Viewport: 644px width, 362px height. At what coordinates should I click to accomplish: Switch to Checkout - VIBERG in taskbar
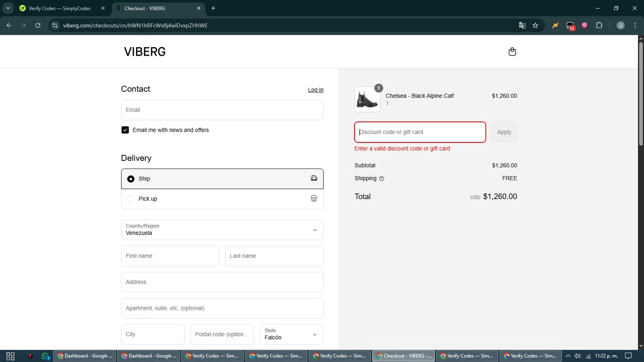point(404,356)
